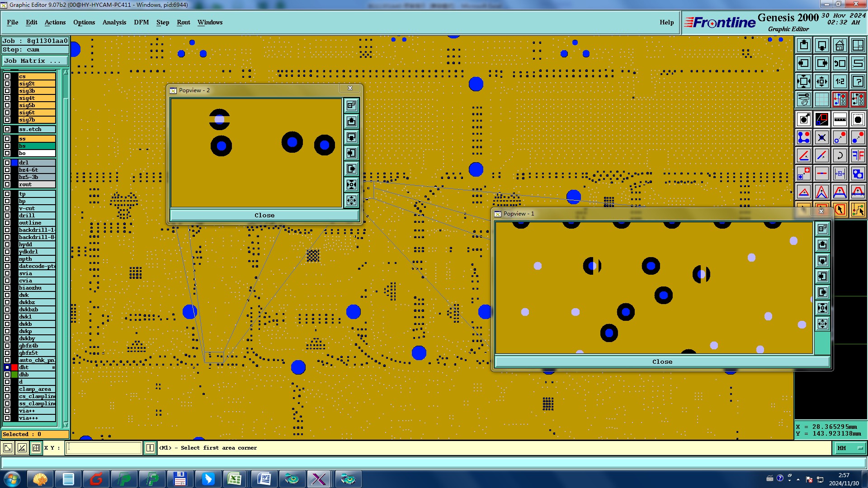
Task: Click the blue drl layer color swatch
Action: point(14,163)
